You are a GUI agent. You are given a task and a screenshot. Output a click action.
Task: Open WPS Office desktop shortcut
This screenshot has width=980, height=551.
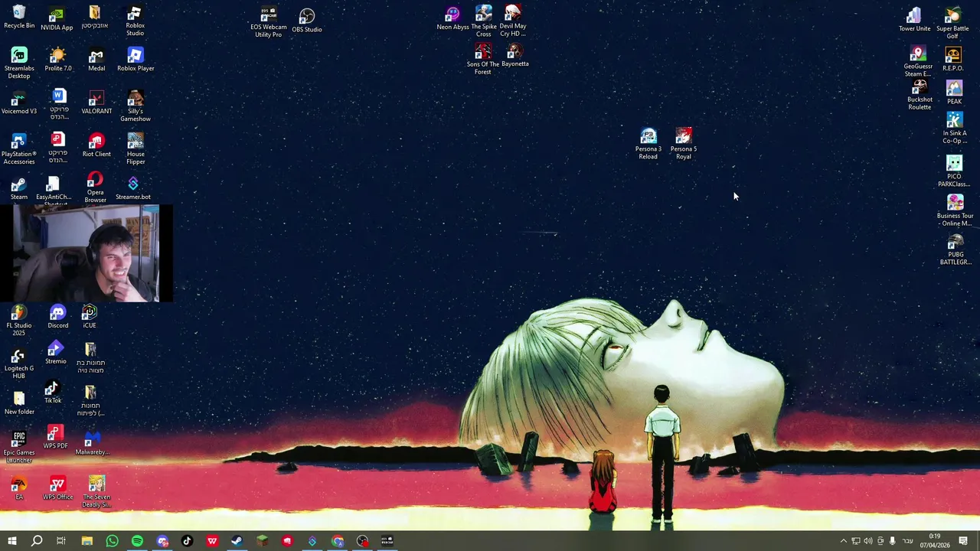57,488
